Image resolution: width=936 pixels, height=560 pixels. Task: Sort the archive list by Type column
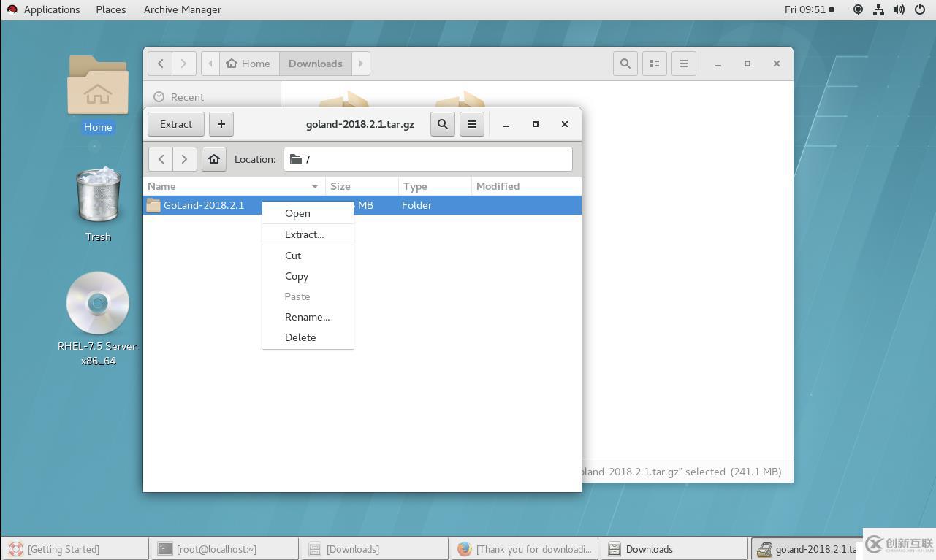(x=435, y=186)
